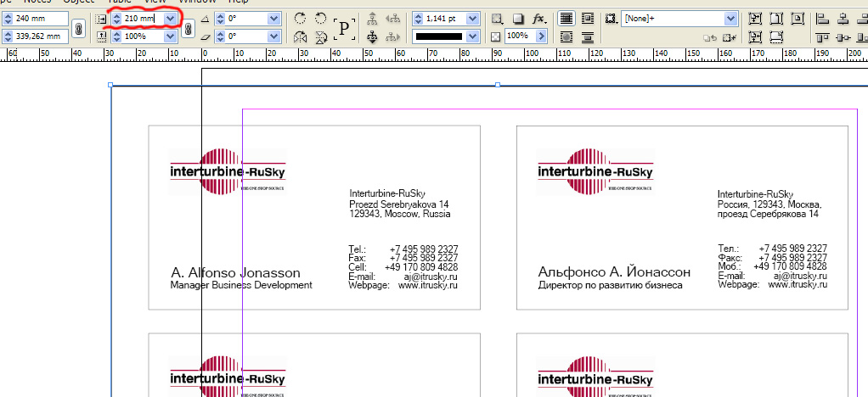Open the 210 mm scale X dropdown

[x=171, y=19]
